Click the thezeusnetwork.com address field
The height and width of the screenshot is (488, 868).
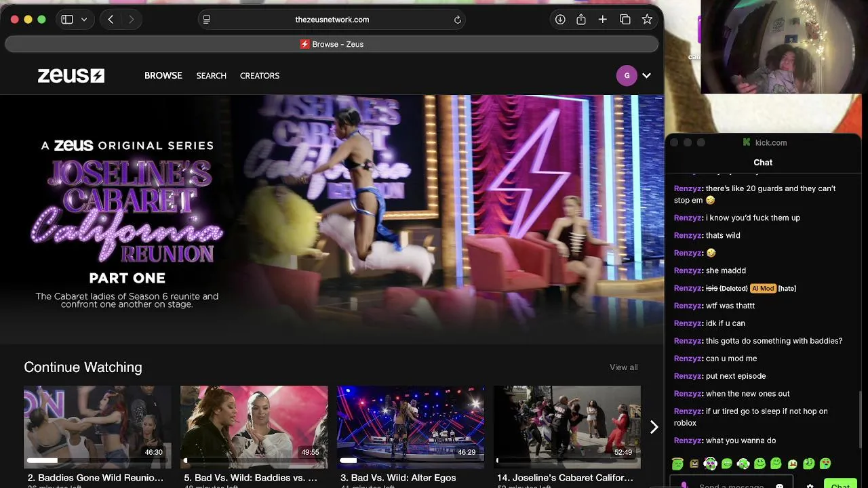(332, 20)
